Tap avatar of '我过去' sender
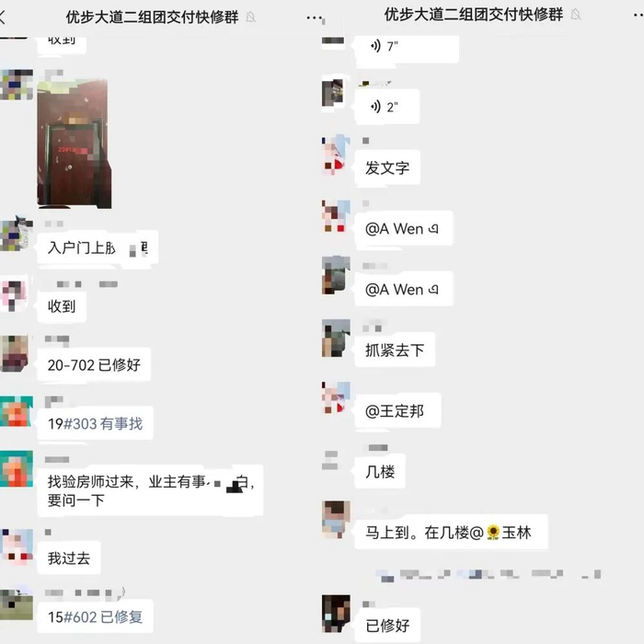The width and height of the screenshot is (644, 644). click(17, 547)
